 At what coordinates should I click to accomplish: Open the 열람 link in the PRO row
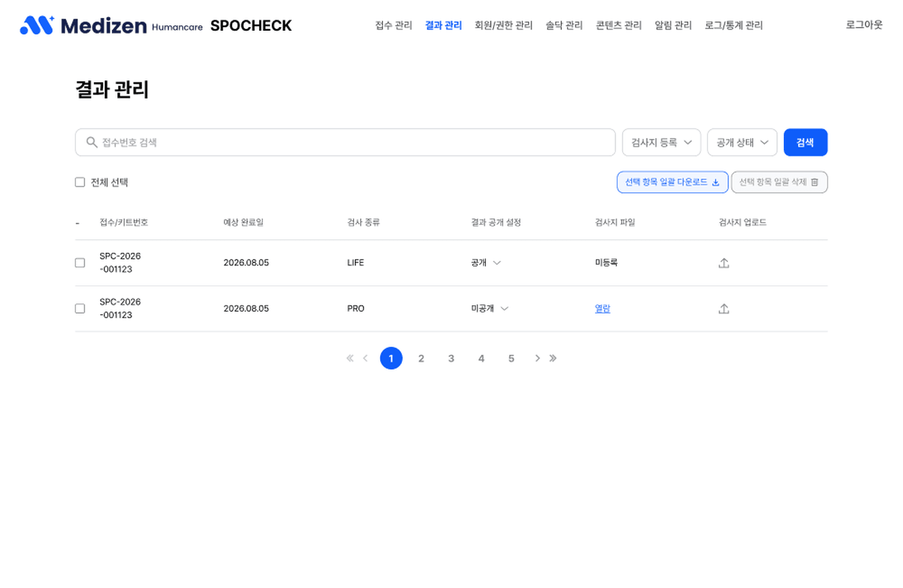click(603, 308)
